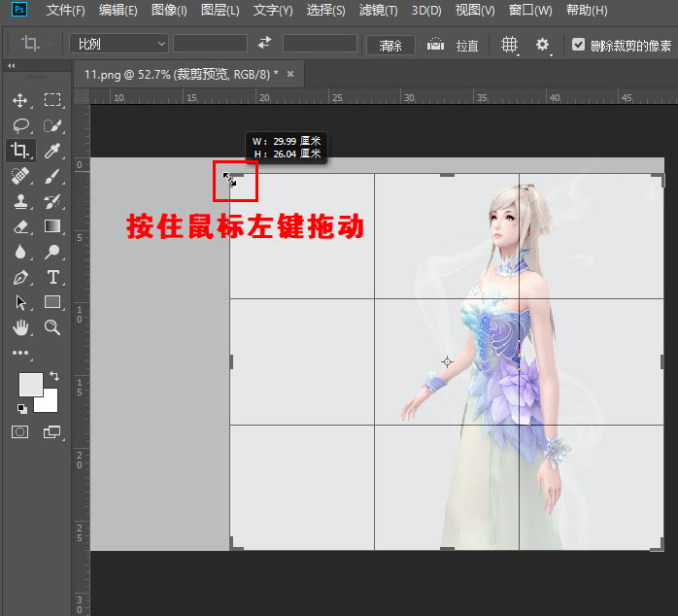Click the bottom-right crop corner handle
Image resolution: width=678 pixels, height=616 pixels.
coord(658,544)
